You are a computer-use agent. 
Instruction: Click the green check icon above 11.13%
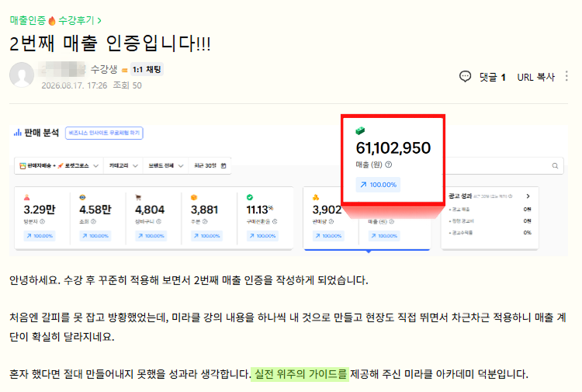[249, 197]
